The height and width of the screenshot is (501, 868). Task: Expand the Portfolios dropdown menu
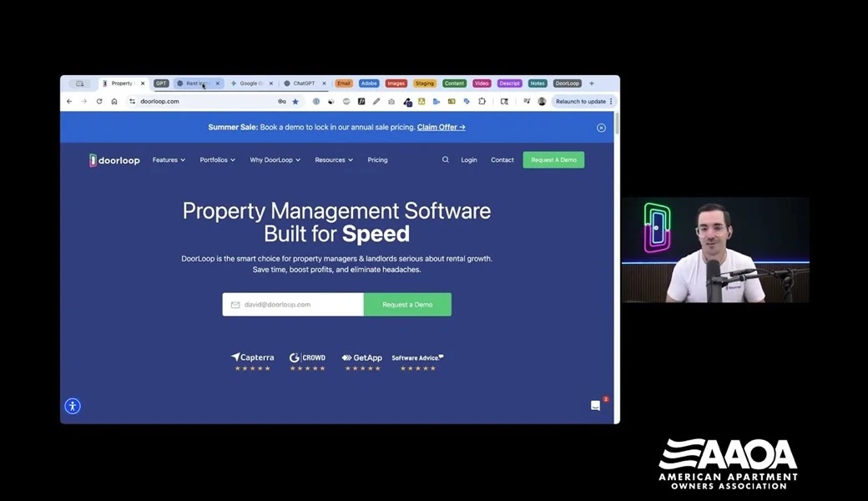point(218,160)
